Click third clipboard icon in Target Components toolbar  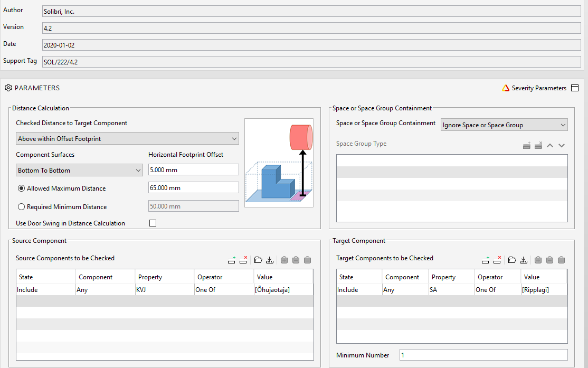click(562, 260)
